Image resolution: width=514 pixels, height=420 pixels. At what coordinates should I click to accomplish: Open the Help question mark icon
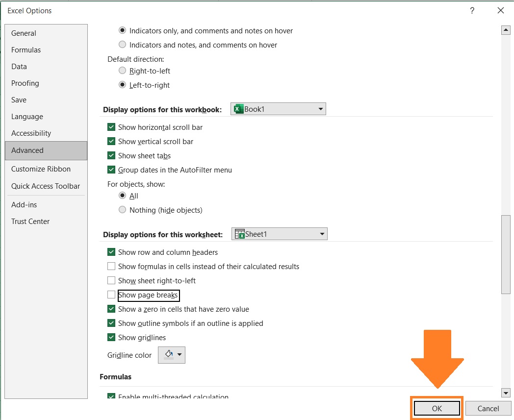[472, 10]
